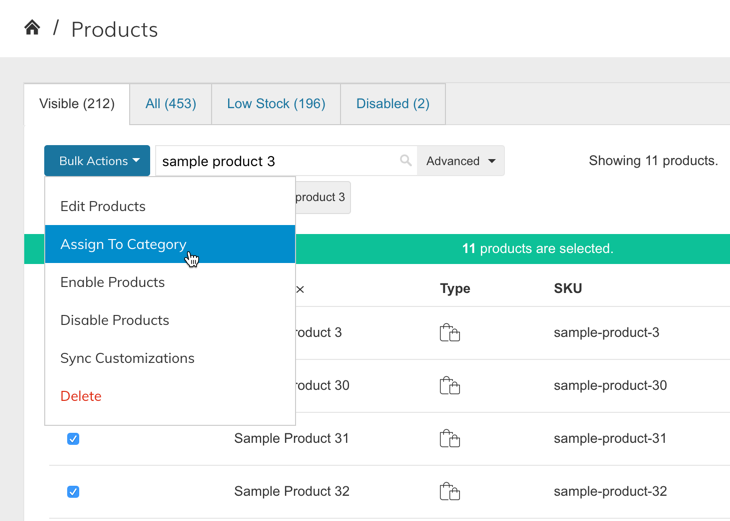
Task: Select the Disabled (2) tab
Action: [x=393, y=104]
